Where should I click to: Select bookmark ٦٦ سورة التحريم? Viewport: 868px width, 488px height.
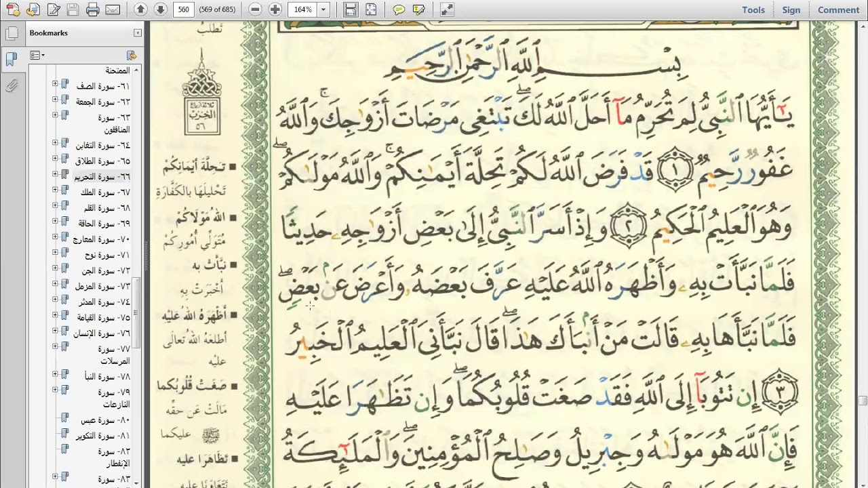(x=103, y=177)
